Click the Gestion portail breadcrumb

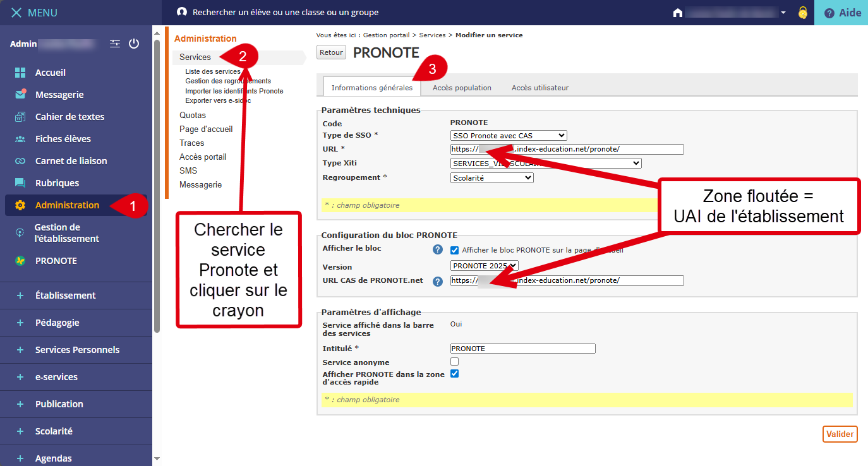point(386,35)
